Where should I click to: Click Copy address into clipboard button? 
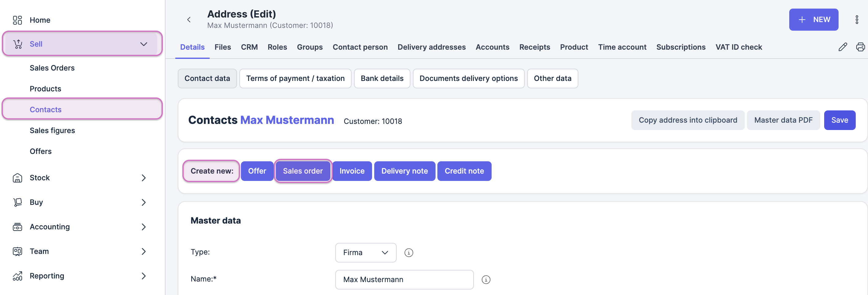click(687, 120)
